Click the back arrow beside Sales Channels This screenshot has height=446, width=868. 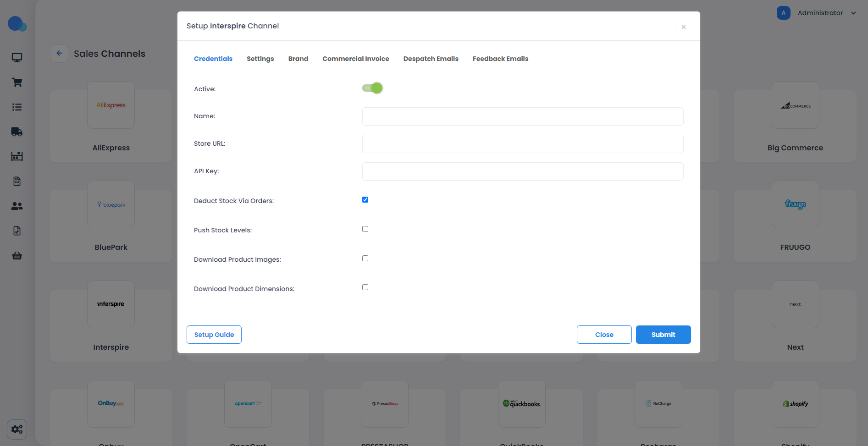(59, 54)
